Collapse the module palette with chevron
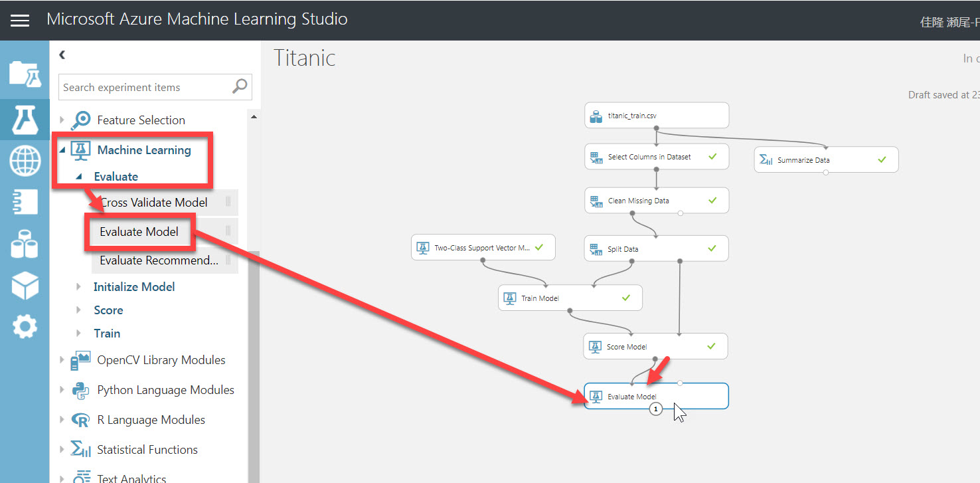 pos(62,55)
